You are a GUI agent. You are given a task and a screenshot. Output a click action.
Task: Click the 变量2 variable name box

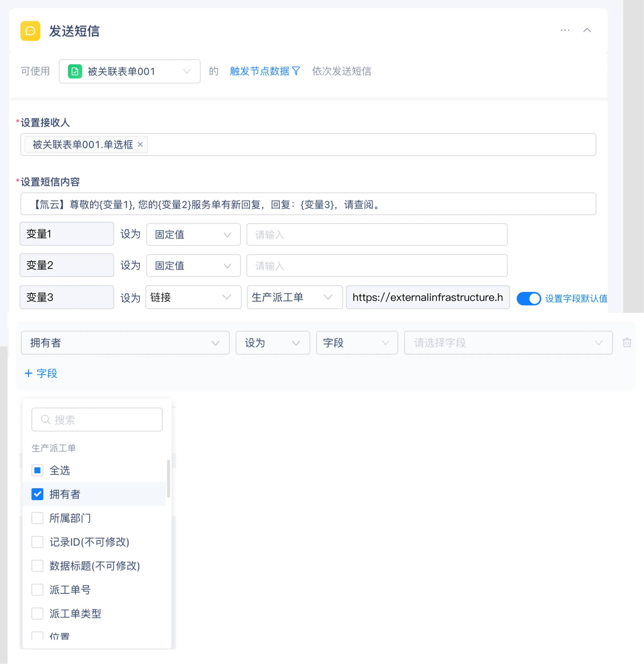click(x=67, y=265)
